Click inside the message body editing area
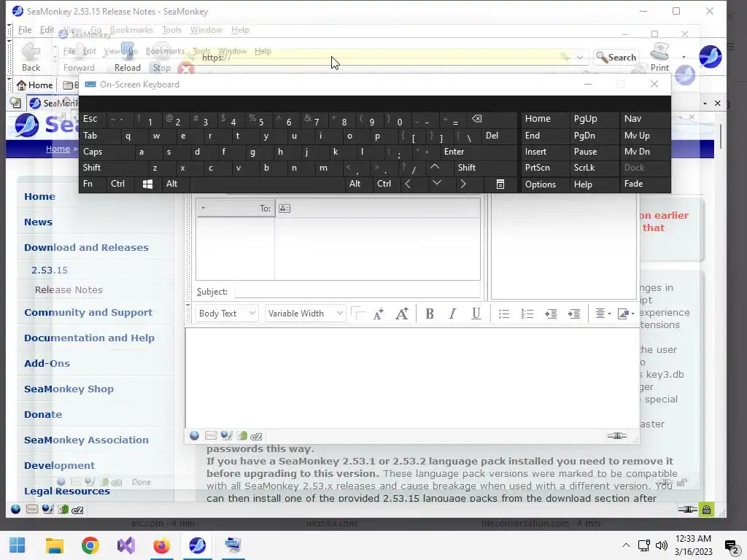The height and width of the screenshot is (560, 747). tap(412, 377)
